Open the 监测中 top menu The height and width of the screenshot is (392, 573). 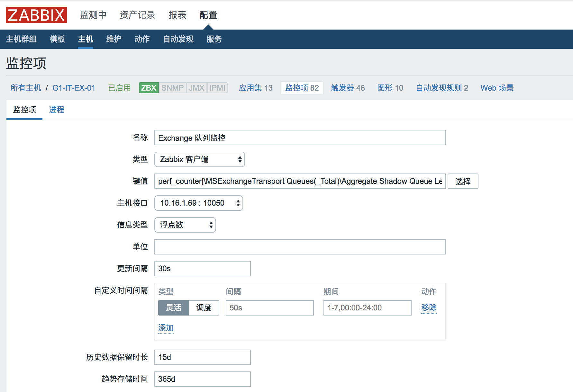pyautogui.click(x=93, y=15)
